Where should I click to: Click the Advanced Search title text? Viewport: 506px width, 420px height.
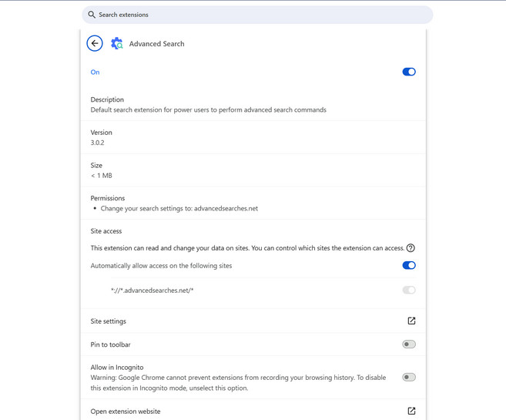point(156,44)
